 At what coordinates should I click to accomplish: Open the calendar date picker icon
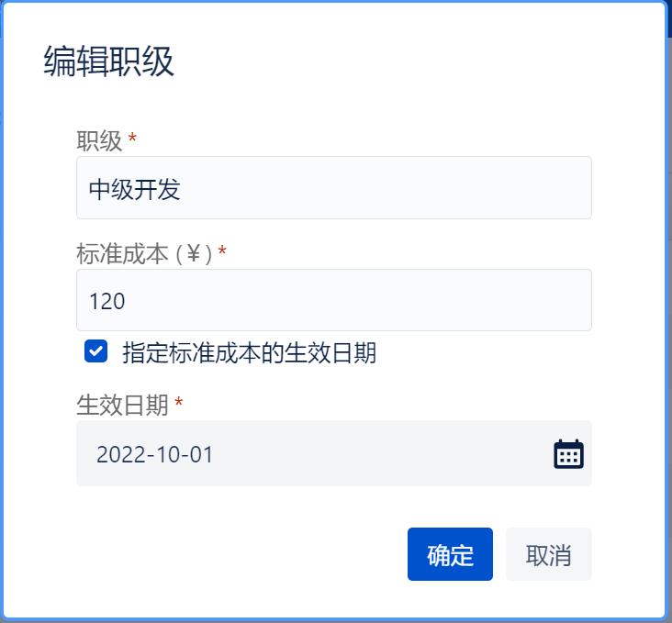click(568, 454)
